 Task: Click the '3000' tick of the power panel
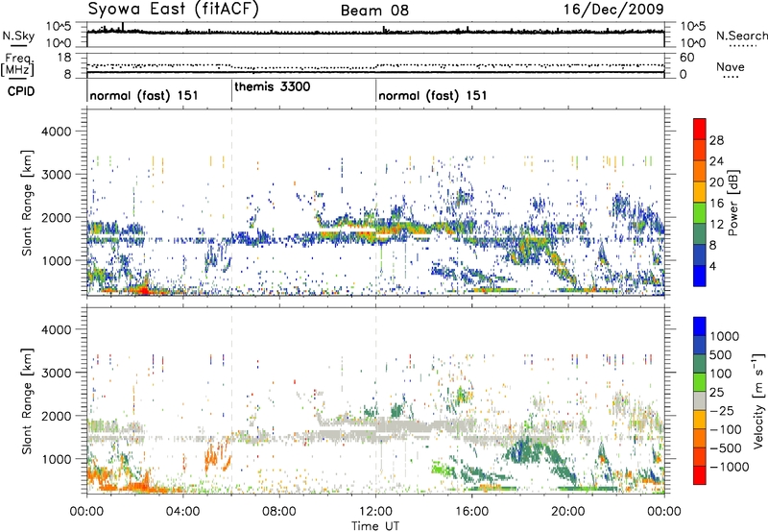pos(56,175)
